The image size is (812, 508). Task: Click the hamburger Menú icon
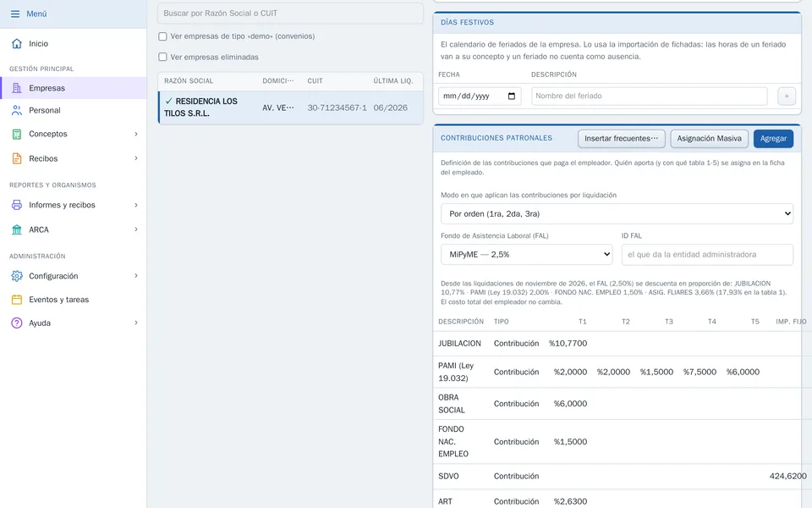(15, 14)
